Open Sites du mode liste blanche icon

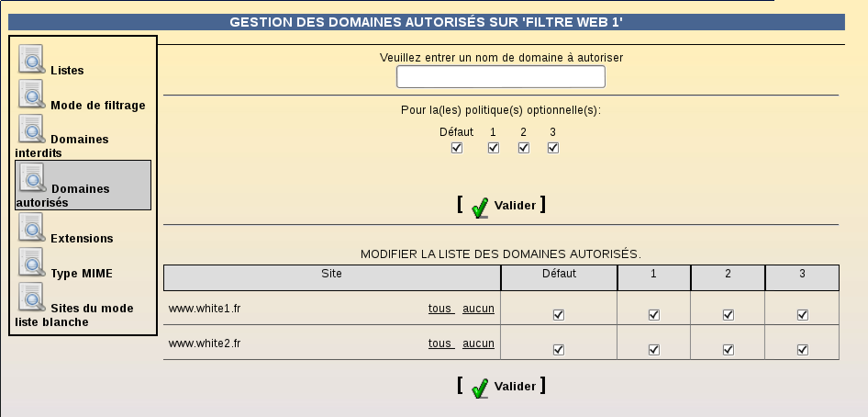[x=31, y=297]
